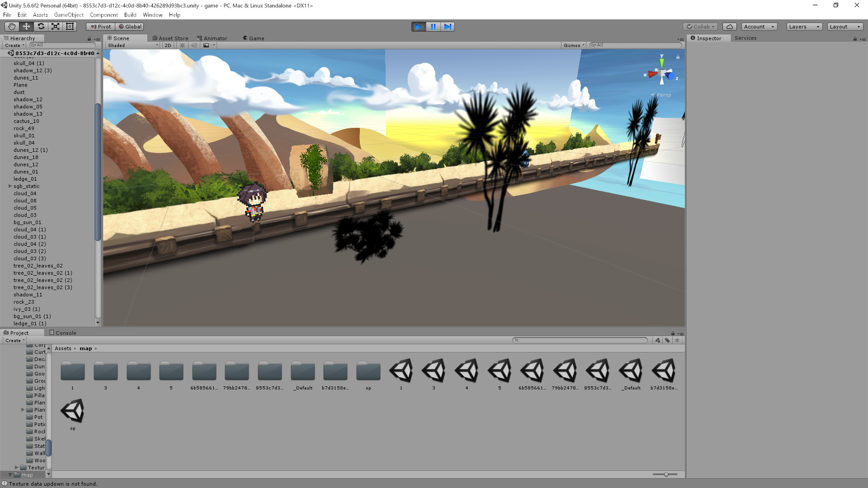Toggle scene lighting in the Scene view

coord(182,45)
